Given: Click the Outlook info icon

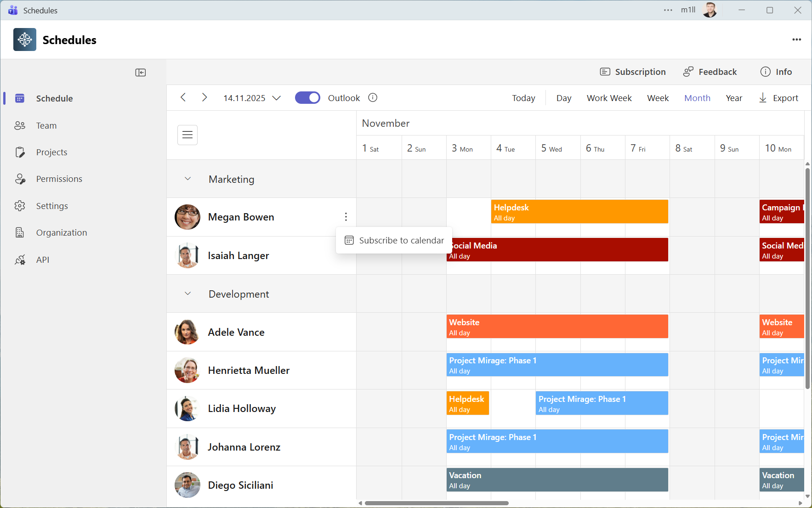Looking at the screenshot, I should [x=373, y=98].
